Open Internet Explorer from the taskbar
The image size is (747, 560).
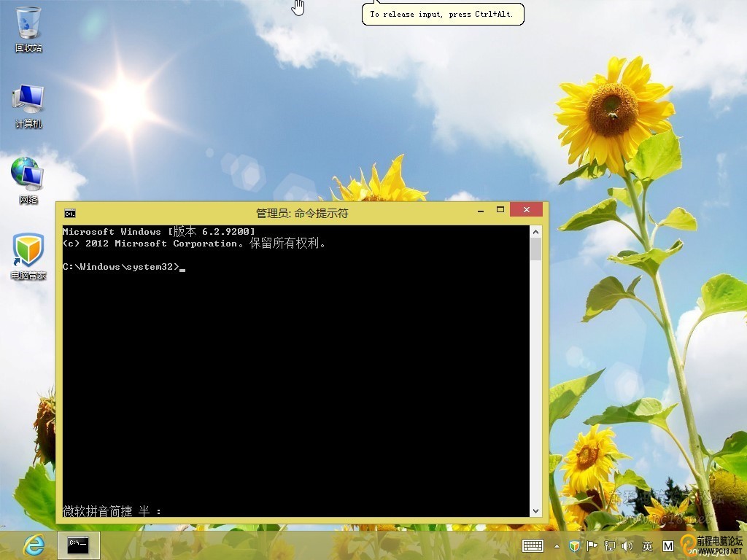pos(33,545)
